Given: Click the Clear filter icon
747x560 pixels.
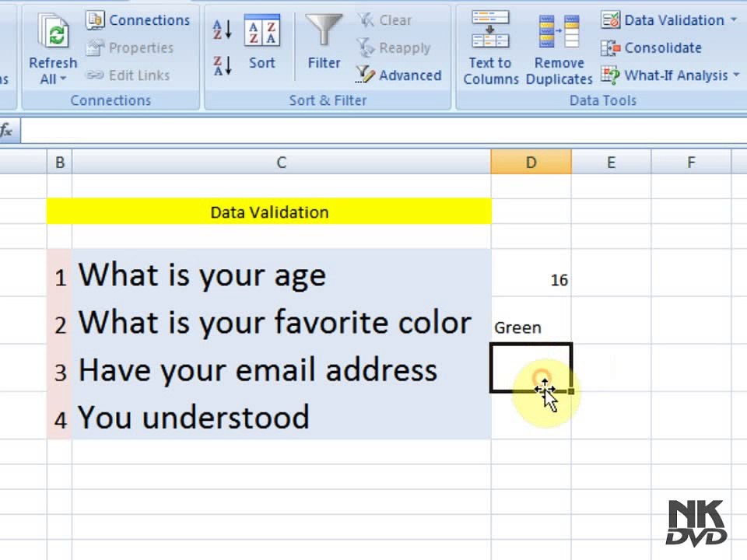Looking at the screenshot, I should [x=366, y=20].
